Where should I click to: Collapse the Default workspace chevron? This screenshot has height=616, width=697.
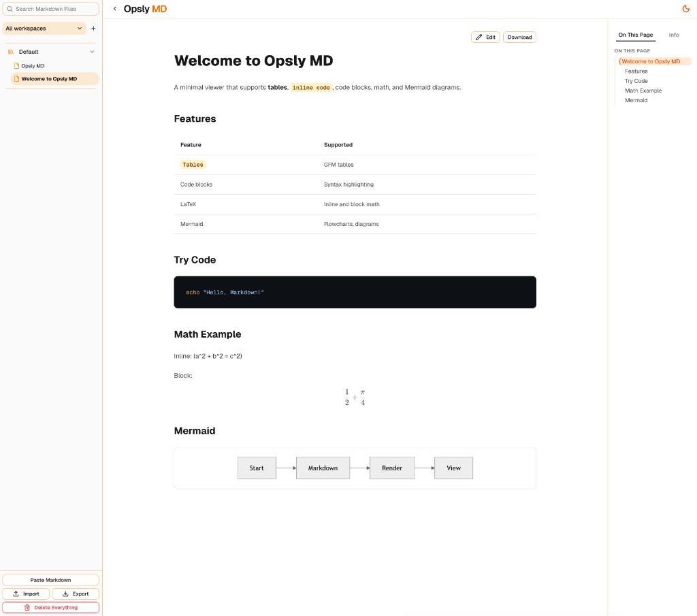92,51
